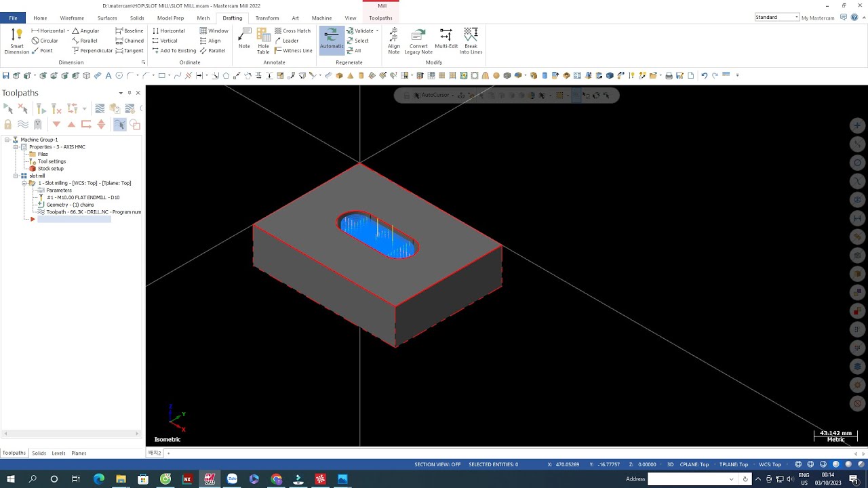
Task: Open the Model Prep tab
Action: 170,18
